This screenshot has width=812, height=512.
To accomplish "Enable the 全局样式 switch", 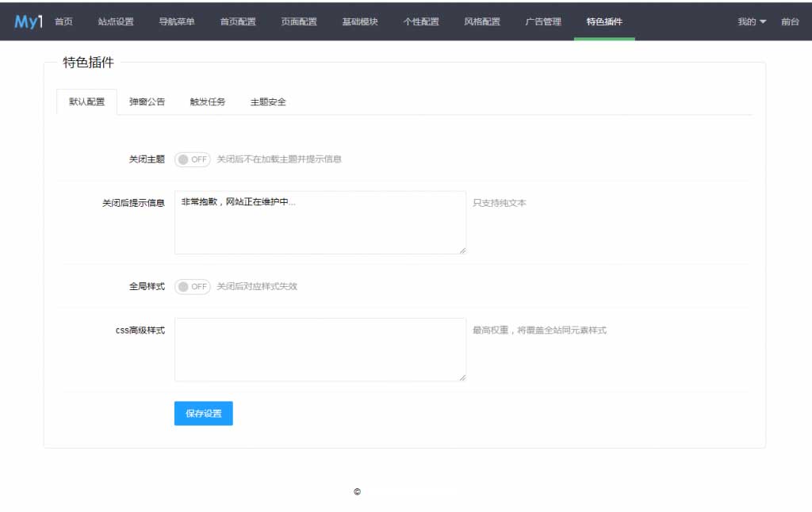I will pyautogui.click(x=192, y=286).
